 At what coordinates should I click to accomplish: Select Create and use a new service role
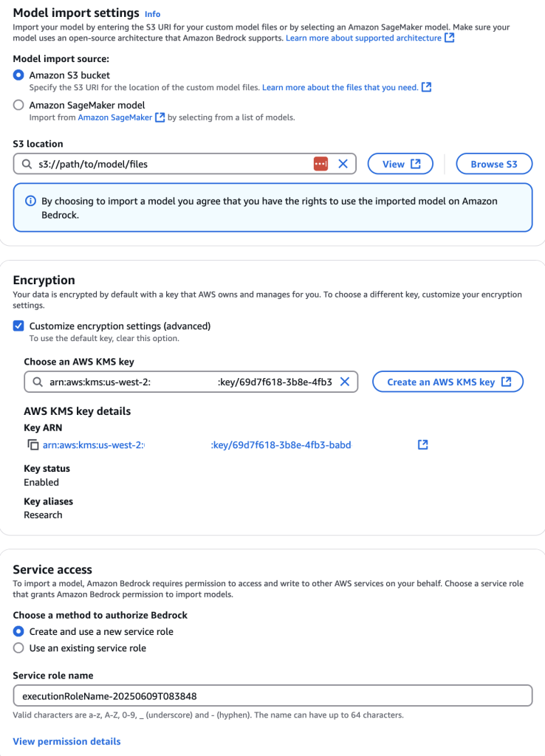tap(18, 632)
